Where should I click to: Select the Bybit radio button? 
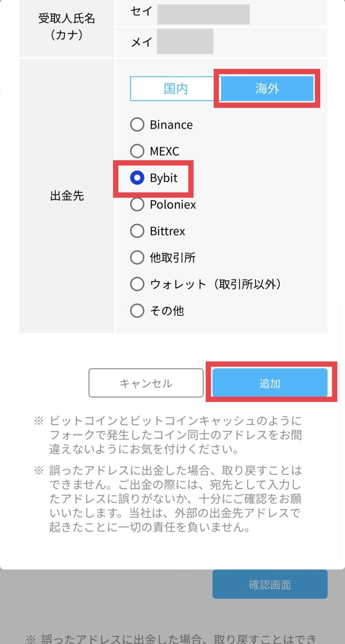137,178
